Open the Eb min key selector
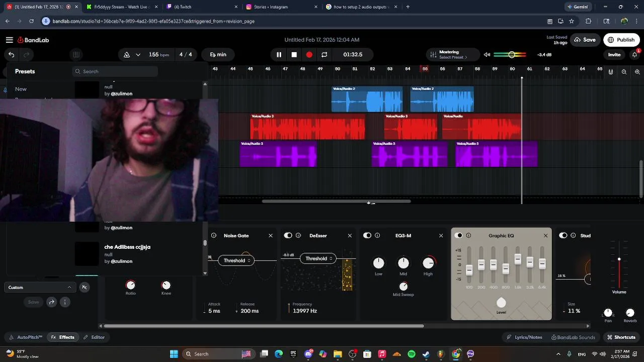The width and height of the screenshot is (644, 362). tap(218, 54)
